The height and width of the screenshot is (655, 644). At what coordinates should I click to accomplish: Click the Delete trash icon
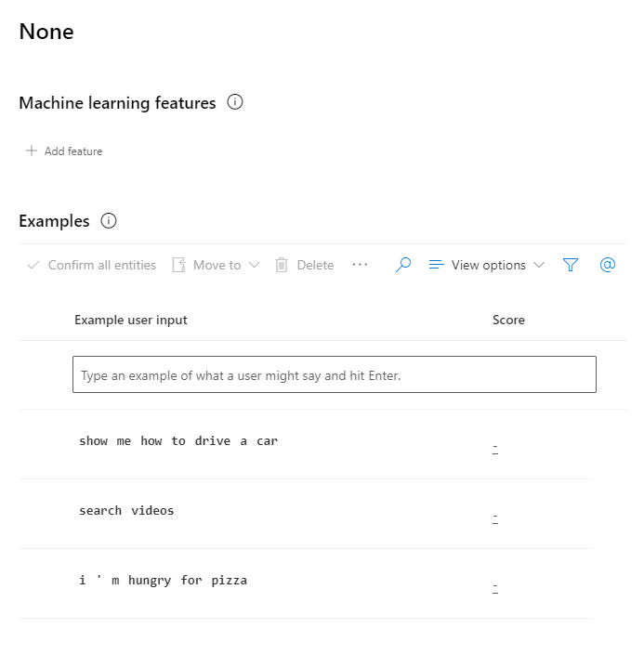pos(282,265)
